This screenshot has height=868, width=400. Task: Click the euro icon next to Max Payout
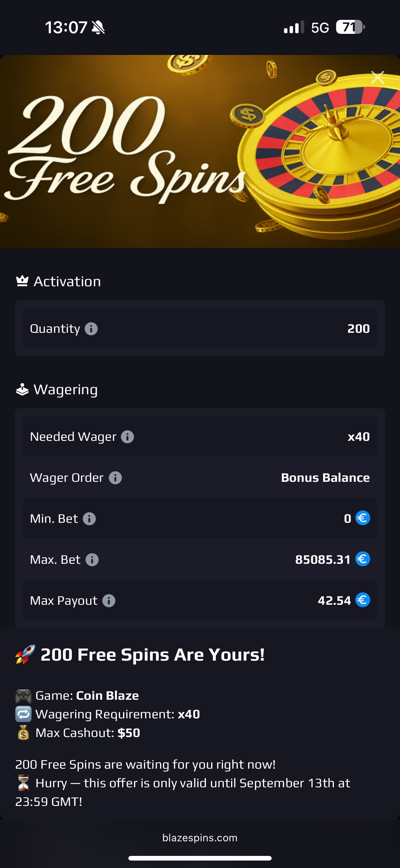pos(362,600)
